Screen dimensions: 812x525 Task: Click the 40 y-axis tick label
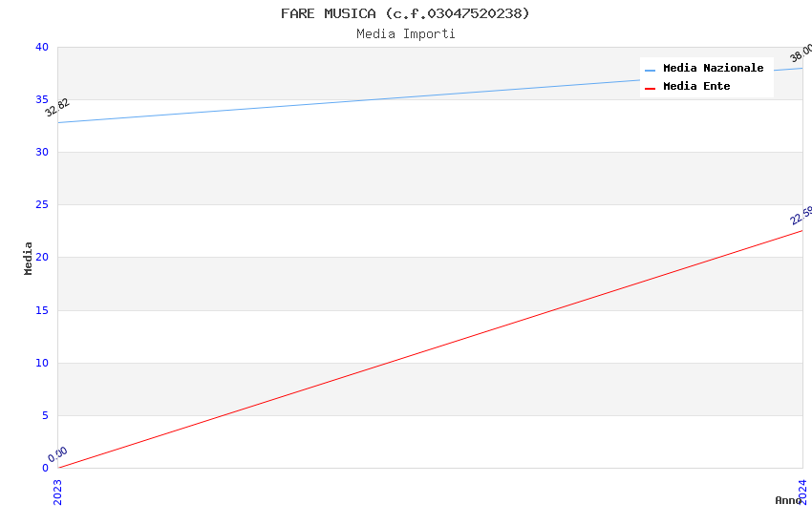(41, 48)
